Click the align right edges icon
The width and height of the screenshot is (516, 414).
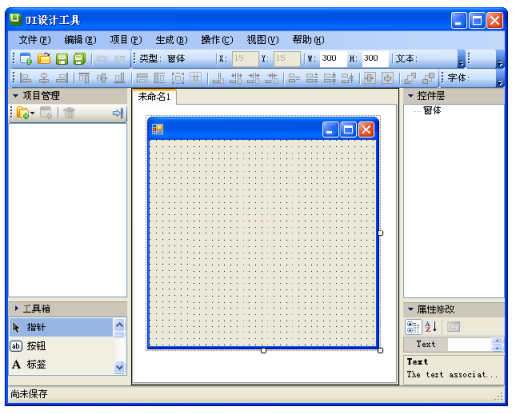(62, 78)
